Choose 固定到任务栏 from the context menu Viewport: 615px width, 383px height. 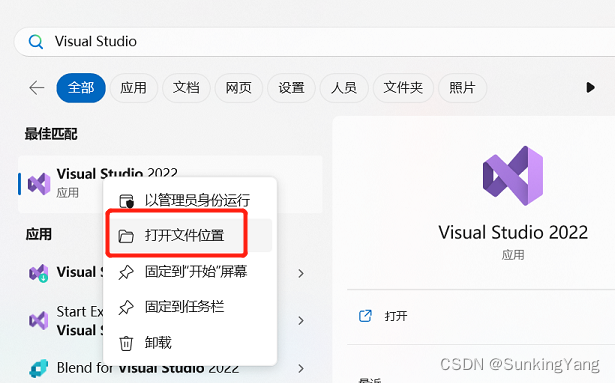[x=190, y=306]
